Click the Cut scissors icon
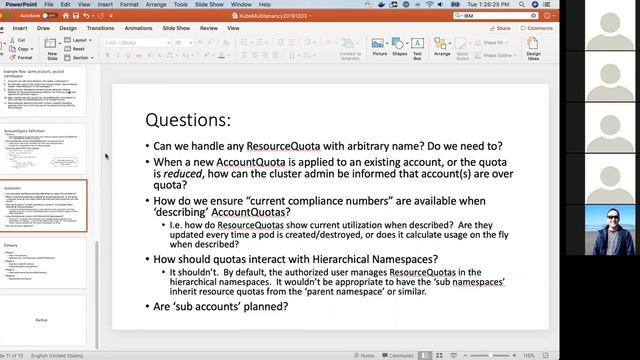Image resolution: width=640 pixels, height=360 pixels. 12,40
